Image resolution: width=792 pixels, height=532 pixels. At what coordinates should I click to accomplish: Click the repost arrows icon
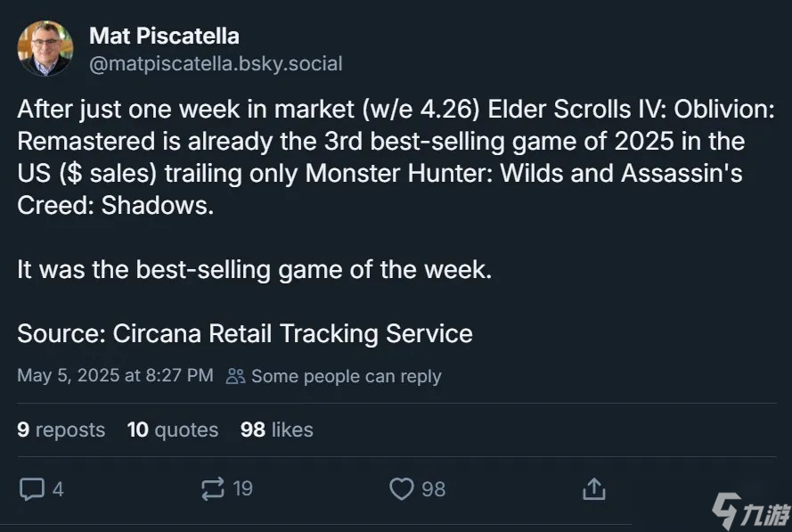213,488
